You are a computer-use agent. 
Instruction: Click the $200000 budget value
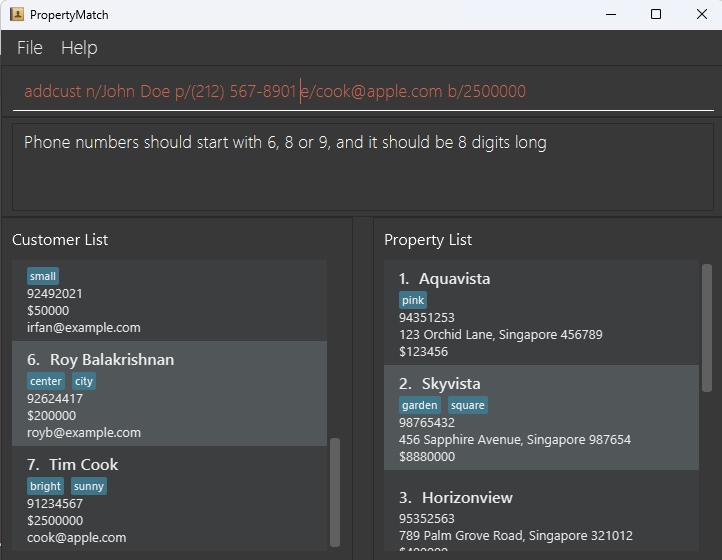point(52,416)
